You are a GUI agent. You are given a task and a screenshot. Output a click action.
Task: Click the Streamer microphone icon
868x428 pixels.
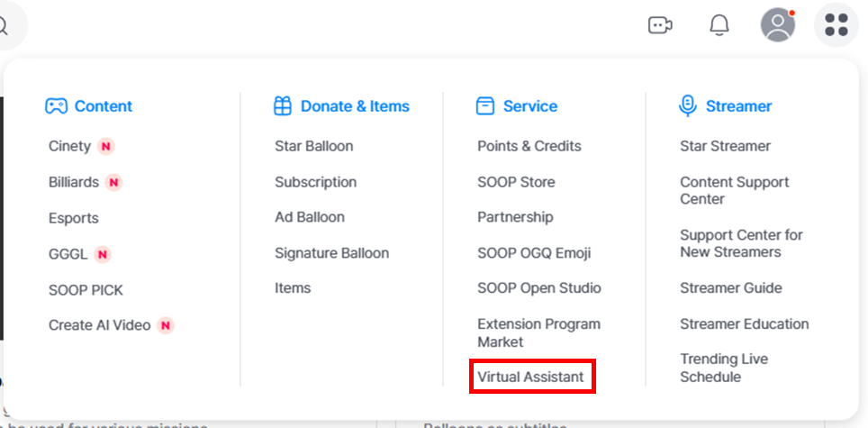point(688,106)
